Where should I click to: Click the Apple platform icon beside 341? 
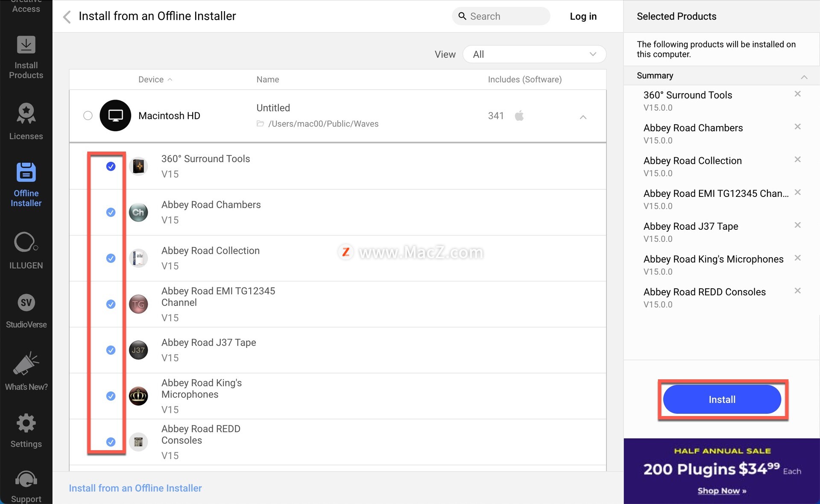(519, 115)
